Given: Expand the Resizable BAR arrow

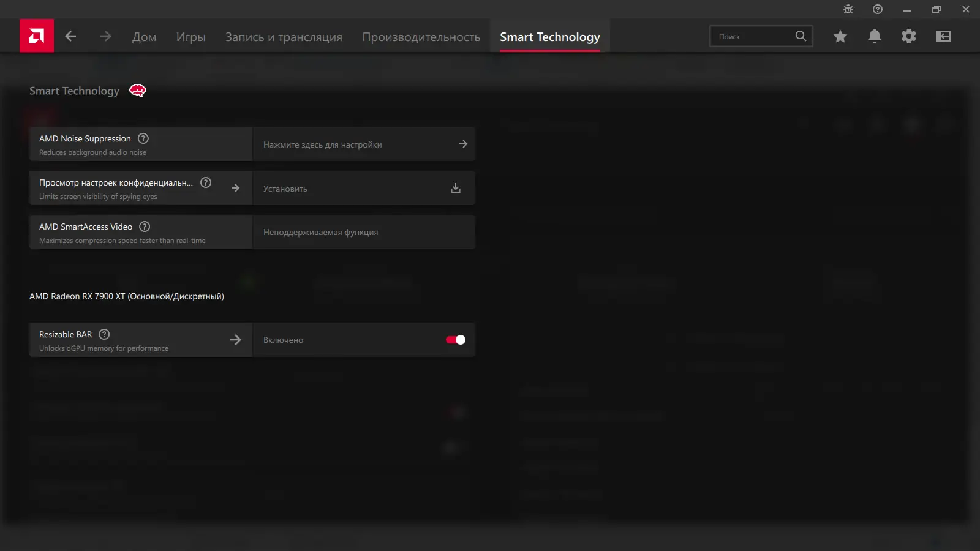Looking at the screenshot, I should 236,340.
